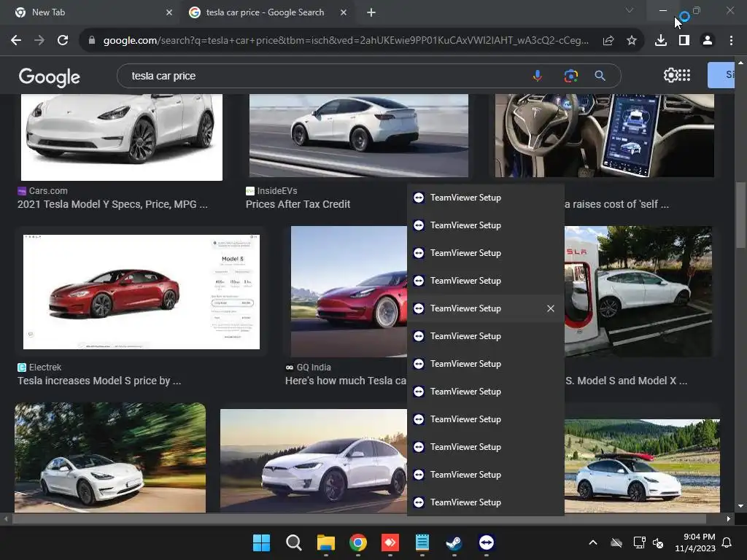Open S. Model S and Model X link
The height and width of the screenshot is (560, 747).
[627, 381]
